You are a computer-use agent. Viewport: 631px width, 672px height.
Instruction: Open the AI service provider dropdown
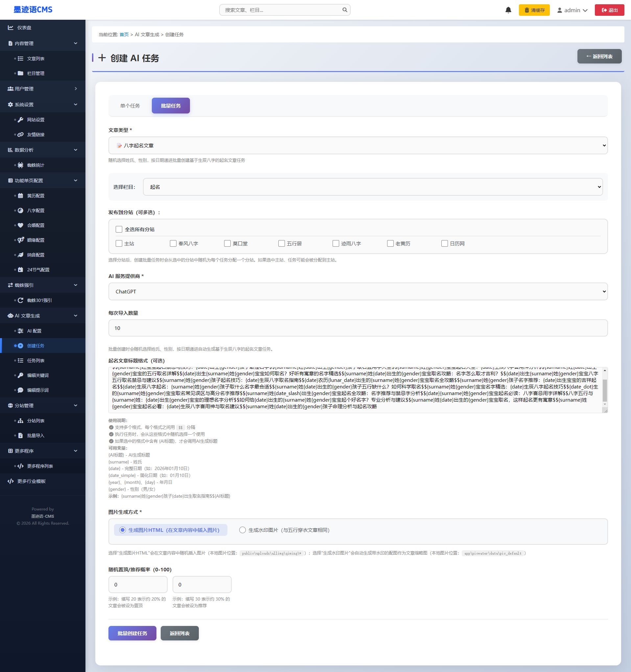(358, 291)
